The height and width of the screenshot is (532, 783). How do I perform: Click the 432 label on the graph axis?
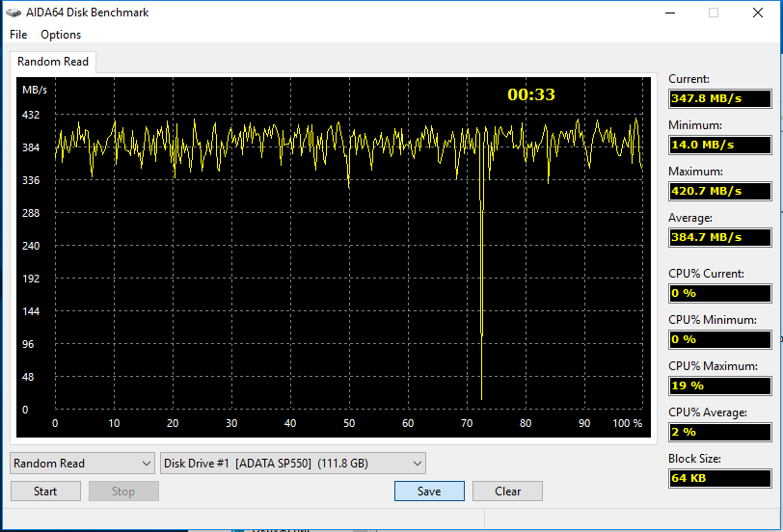(31, 115)
